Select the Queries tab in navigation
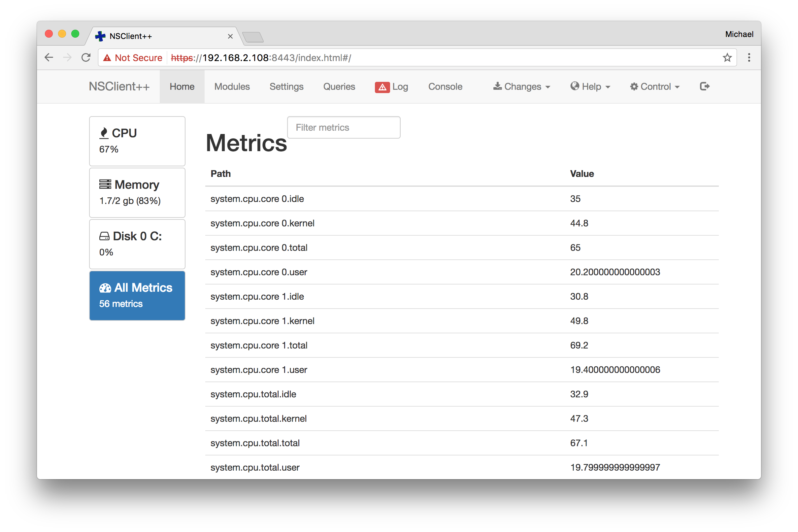Image resolution: width=798 pixels, height=532 pixels. (338, 87)
